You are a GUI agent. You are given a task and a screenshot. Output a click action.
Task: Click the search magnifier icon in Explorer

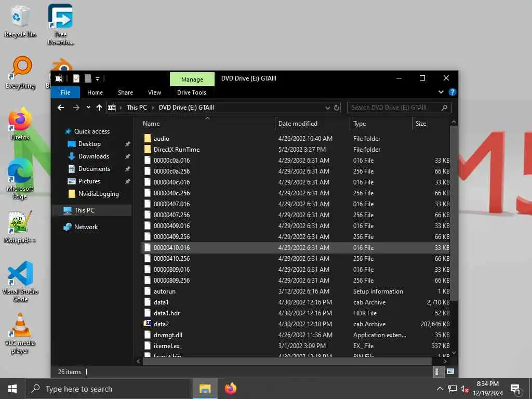point(445,108)
